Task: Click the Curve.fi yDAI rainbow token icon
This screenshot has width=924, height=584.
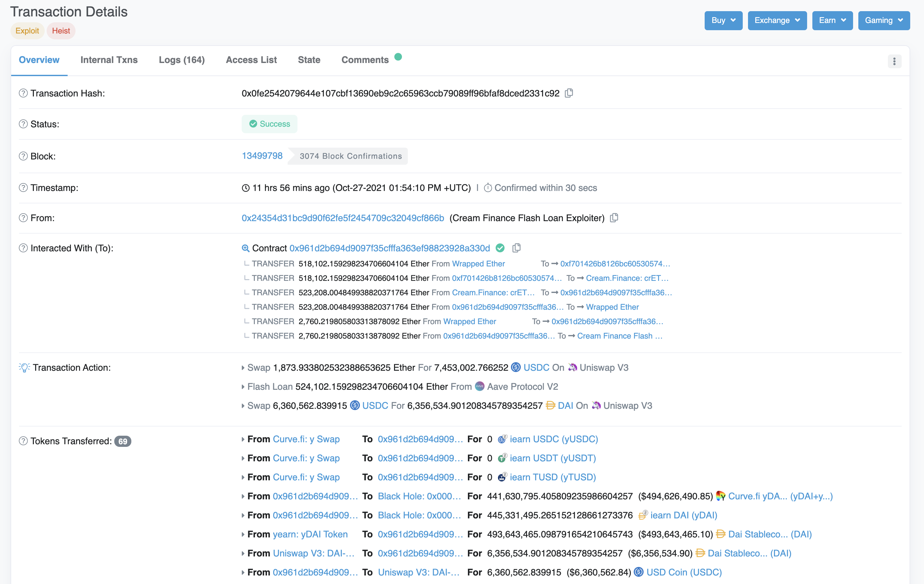Action: click(x=721, y=496)
